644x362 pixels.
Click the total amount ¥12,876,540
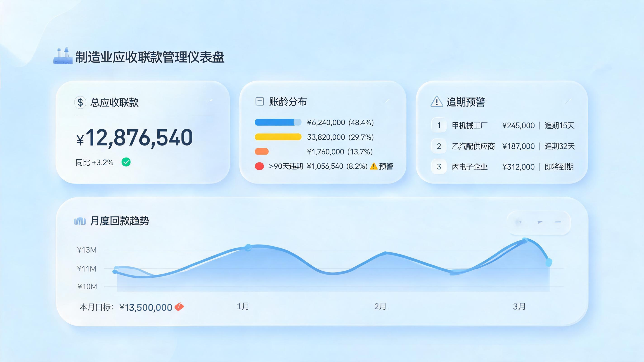135,137
